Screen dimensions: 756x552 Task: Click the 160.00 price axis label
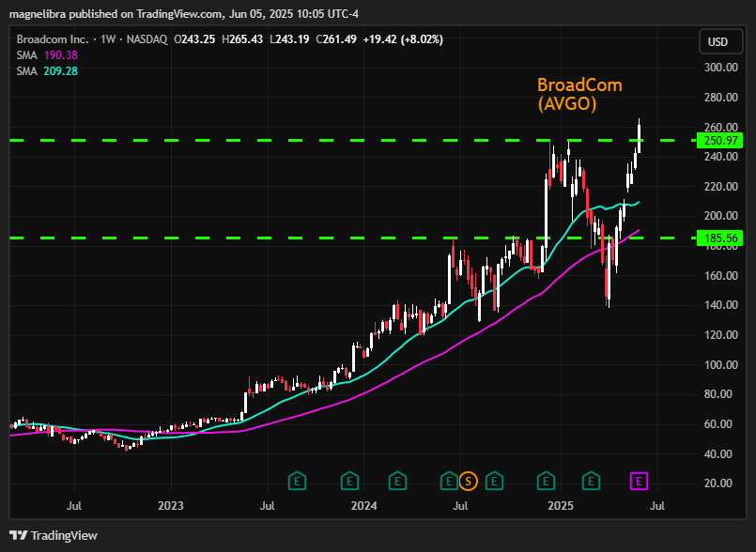tap(721, 276)
